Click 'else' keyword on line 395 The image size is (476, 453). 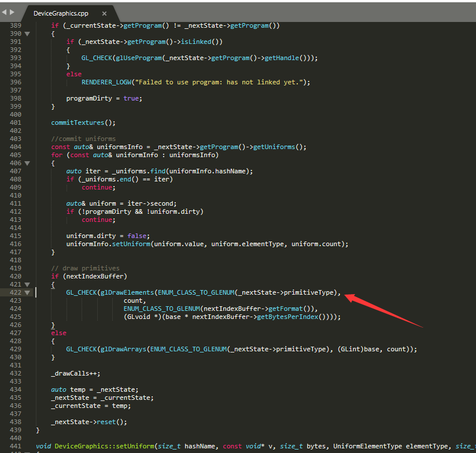point(74,75)
